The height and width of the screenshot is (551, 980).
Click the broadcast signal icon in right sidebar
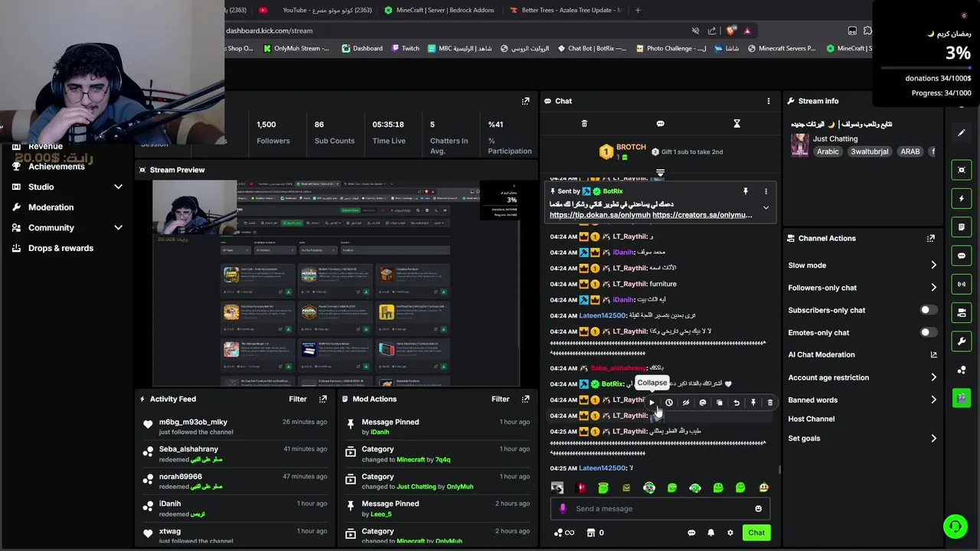tap(962, 284)
